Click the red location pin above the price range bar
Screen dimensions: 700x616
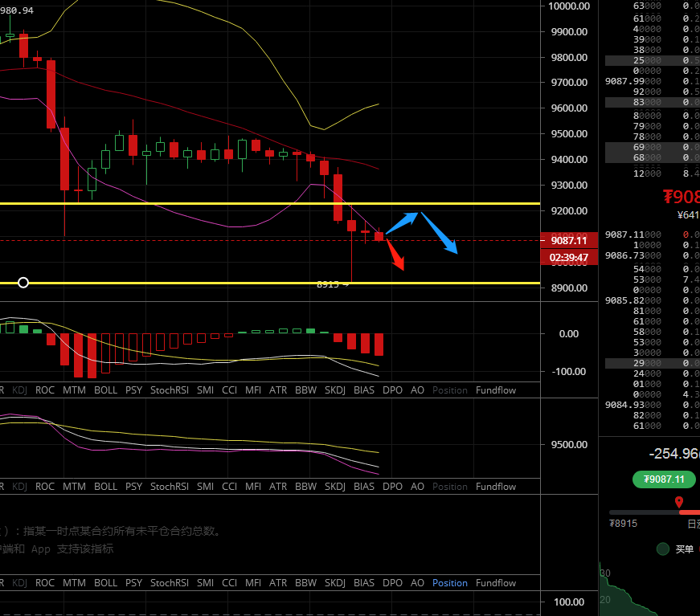coord(678,503)
